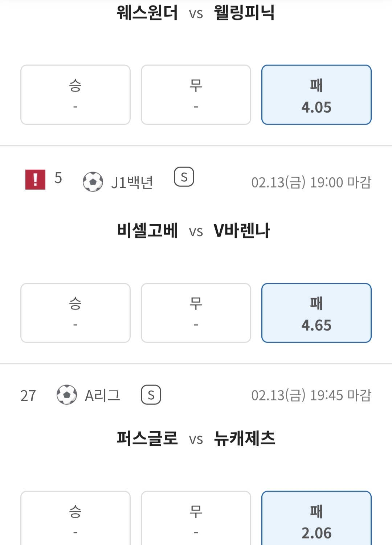The width and height of the screenshot is (392, 545).
Task: Click the 02.13(금) 19:45 마감 deadline text
Action: [311, 395]
